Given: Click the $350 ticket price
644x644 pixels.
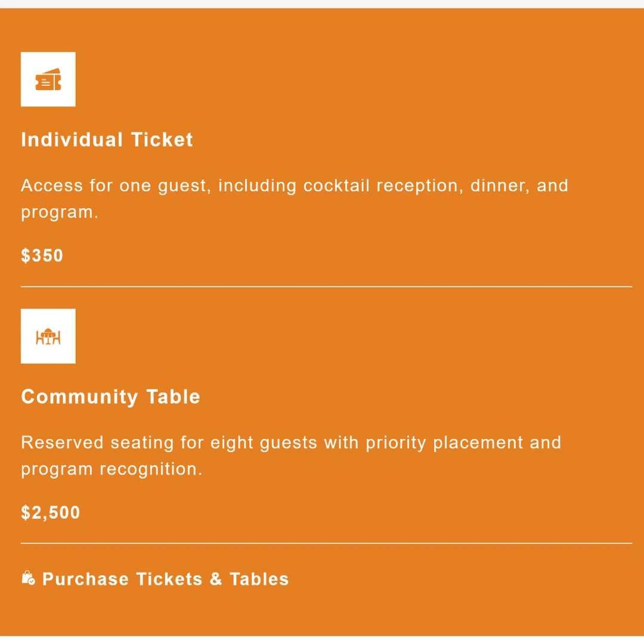Looking at the screenshot, I should tap(42, 256).
